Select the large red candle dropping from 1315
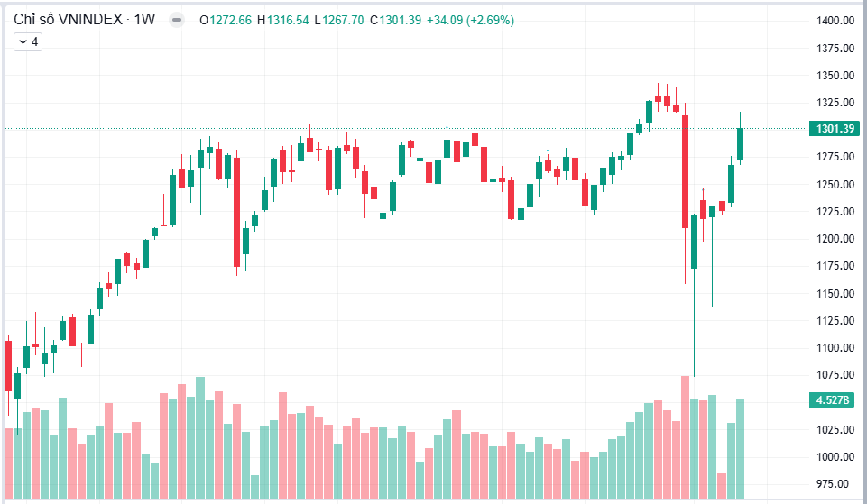Viewport: 867px width, 504px height. (686, 171)
